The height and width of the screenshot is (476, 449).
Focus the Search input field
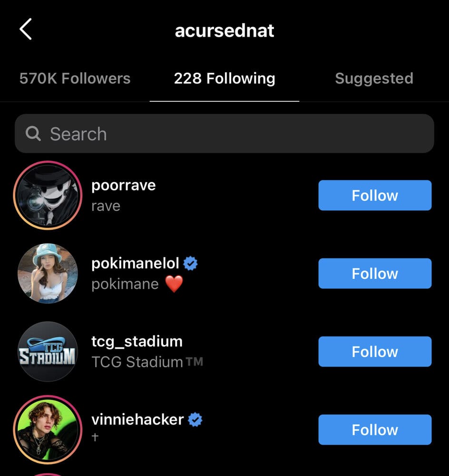[224, 134]
